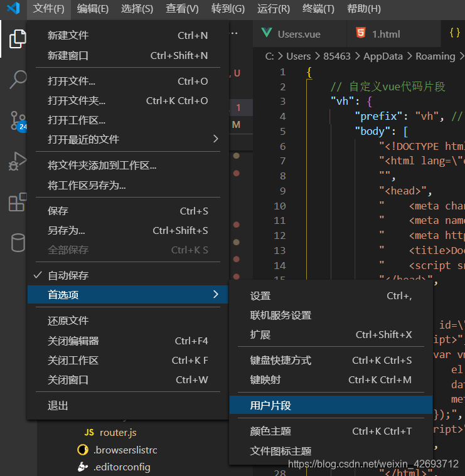Open the 编辑(E) menu

(x=93, y=9)
